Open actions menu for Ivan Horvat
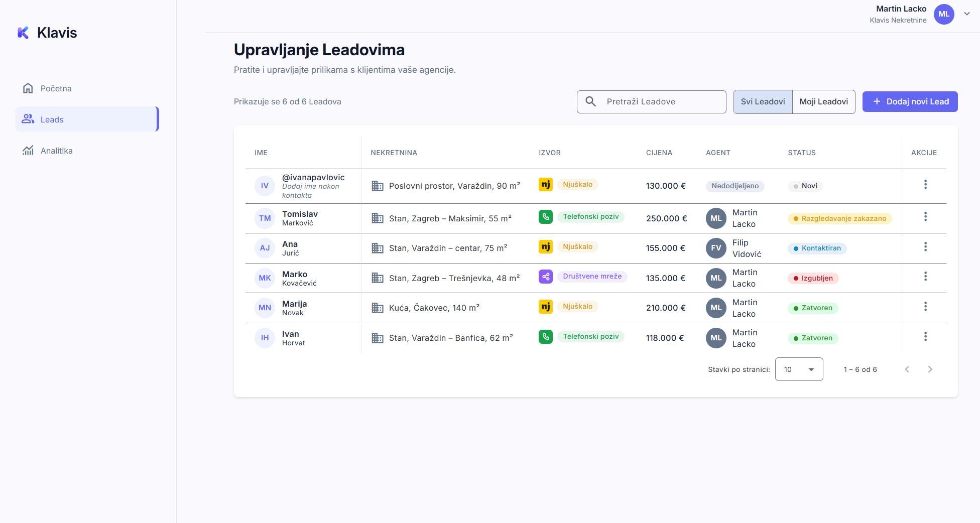 [925, 336]
